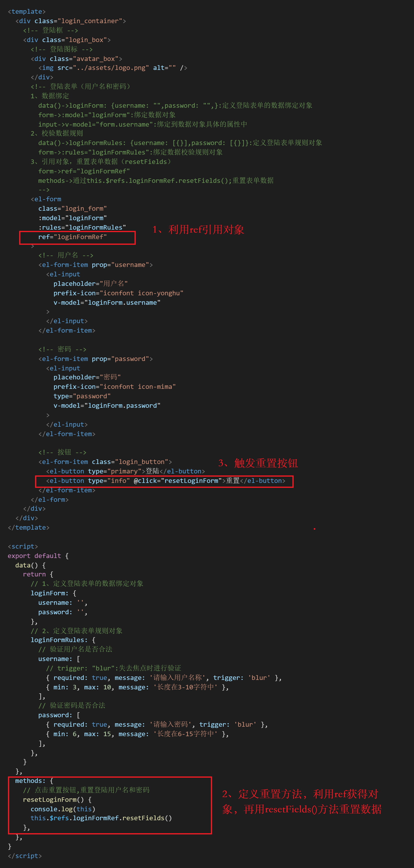
Task: Click the el-form-item prop="password" line
Action: (x=96, y=359)
